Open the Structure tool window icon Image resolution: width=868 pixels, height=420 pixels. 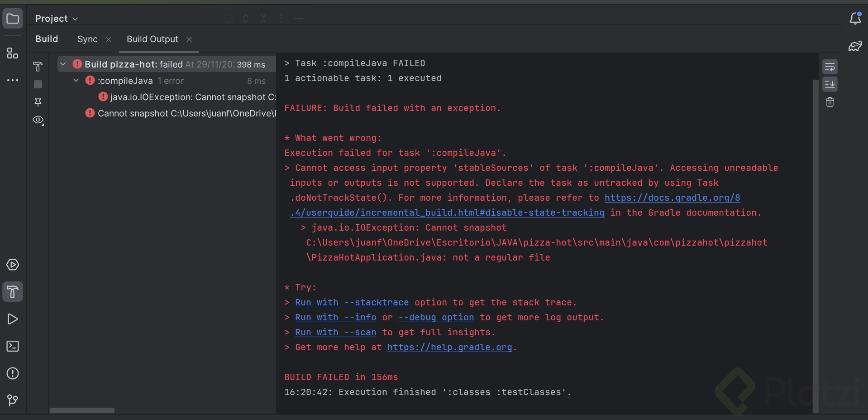[x=13, y=53]
